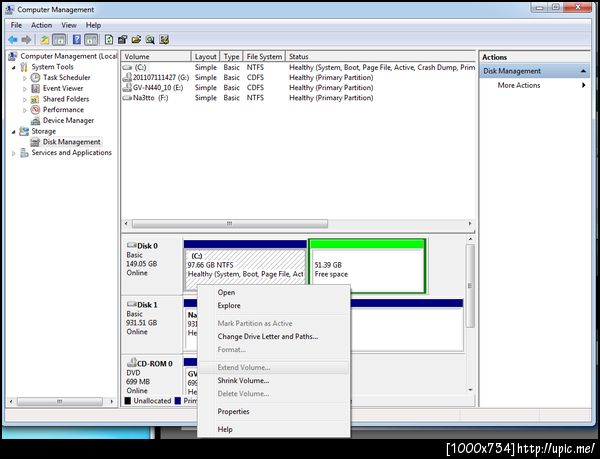This screenshot has height=459, width=600.
Task: Click the drive icon beside Na3tto (F:)
Action: [127, 98]
